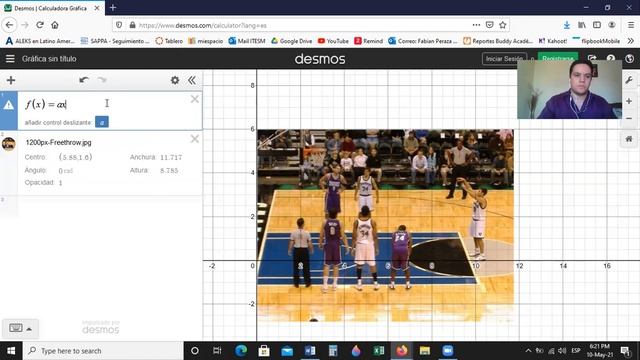Viewport: 640px width, 360px height.
Task: Open the expression list settings gear
Action: point(175,80)
